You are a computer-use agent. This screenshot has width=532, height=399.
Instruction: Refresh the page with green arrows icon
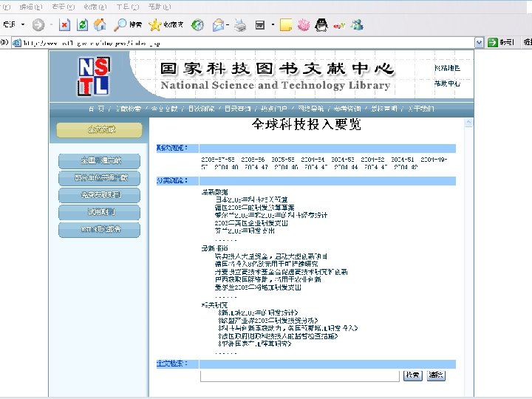pyautogui.click(x=83, y=25)
